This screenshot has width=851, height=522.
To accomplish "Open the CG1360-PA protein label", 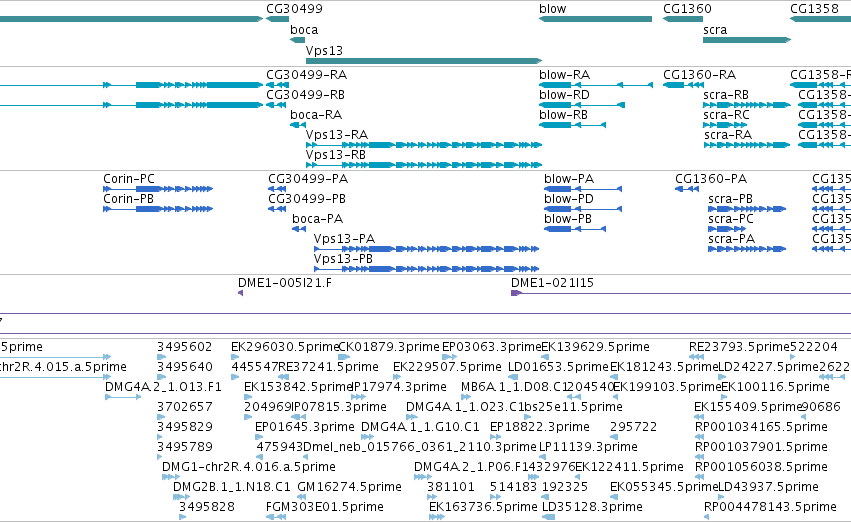I will (x=711, y=179).
